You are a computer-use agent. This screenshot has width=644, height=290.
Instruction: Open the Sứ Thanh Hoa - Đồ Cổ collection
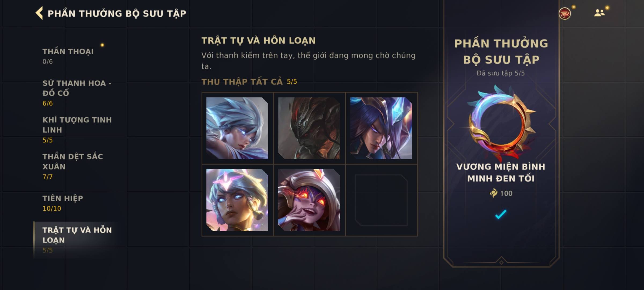tap(77, 93)
